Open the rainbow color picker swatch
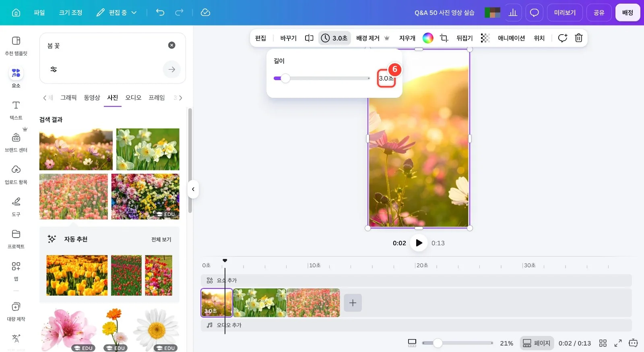 pyautogui.click(x=428, y=38)
